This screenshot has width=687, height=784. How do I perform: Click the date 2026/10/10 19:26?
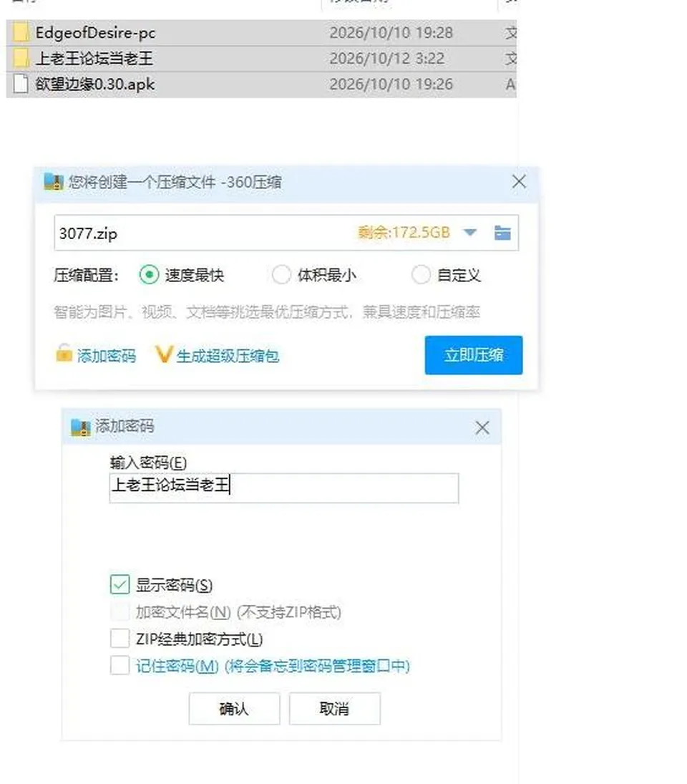point(391,84)
